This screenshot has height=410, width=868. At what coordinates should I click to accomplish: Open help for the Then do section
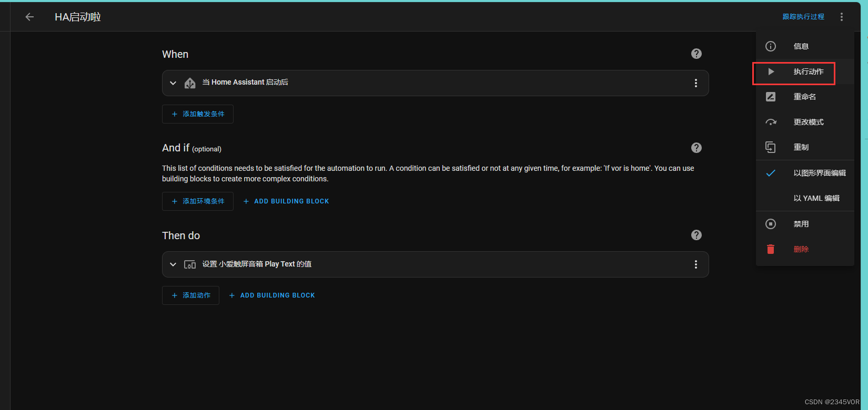coord(697,235)
